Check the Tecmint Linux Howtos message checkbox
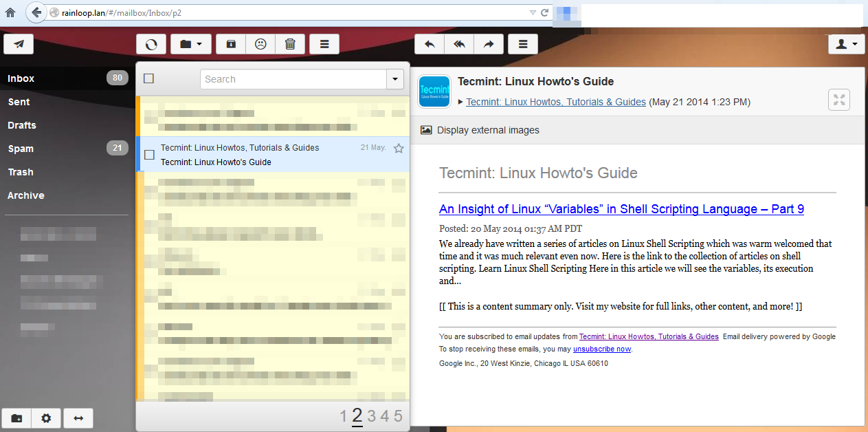 click(149, 155)
